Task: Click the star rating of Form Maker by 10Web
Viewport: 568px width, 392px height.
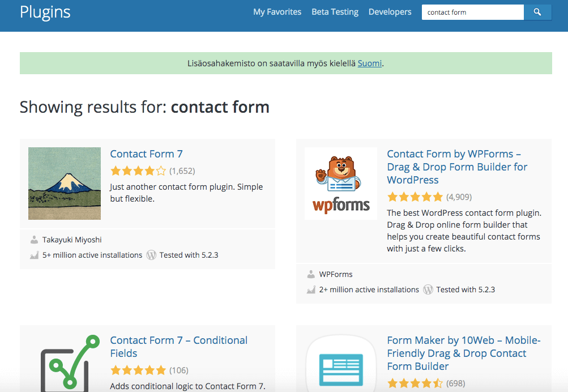Action: [x=415, y=383]
